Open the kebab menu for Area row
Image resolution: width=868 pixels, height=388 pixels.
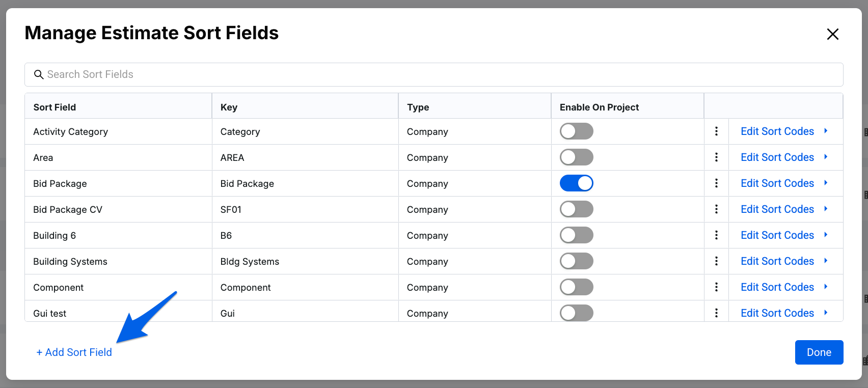[716, 157]
